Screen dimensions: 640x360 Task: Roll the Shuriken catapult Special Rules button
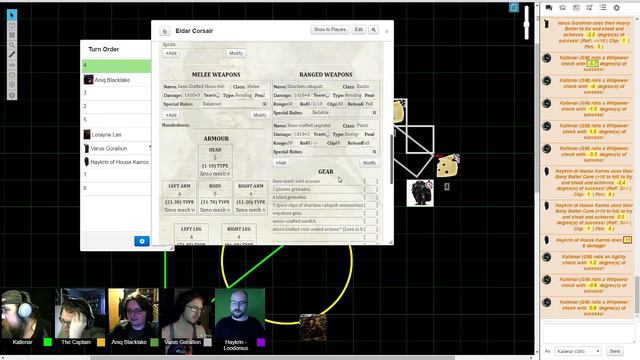pyautogui.click(x=375, y=113)
